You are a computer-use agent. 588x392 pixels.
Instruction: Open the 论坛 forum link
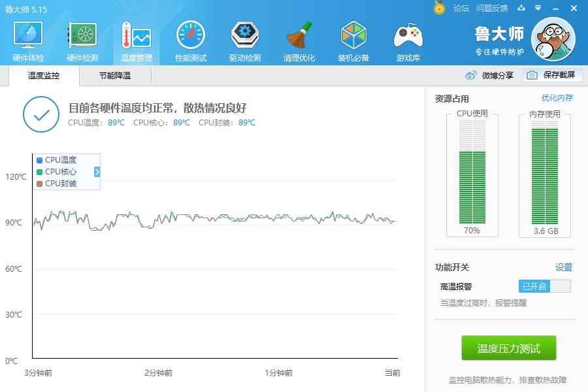pos(461,8)
